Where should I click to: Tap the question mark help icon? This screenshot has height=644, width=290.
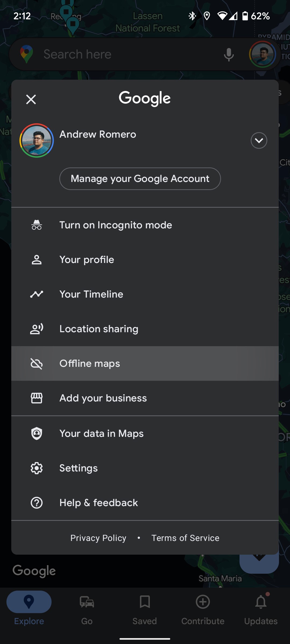pyautogui.click(x=37, y=503)
